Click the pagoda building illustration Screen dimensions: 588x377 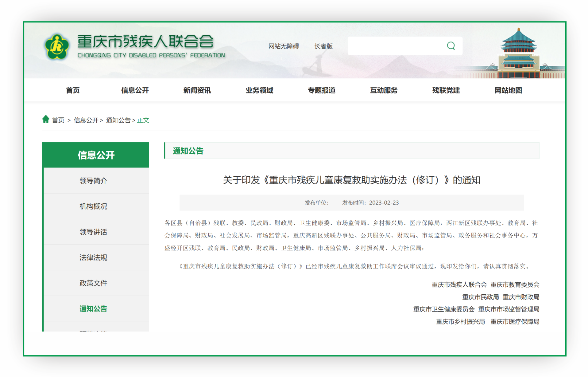pyautogui.click(x=518, y=53)
